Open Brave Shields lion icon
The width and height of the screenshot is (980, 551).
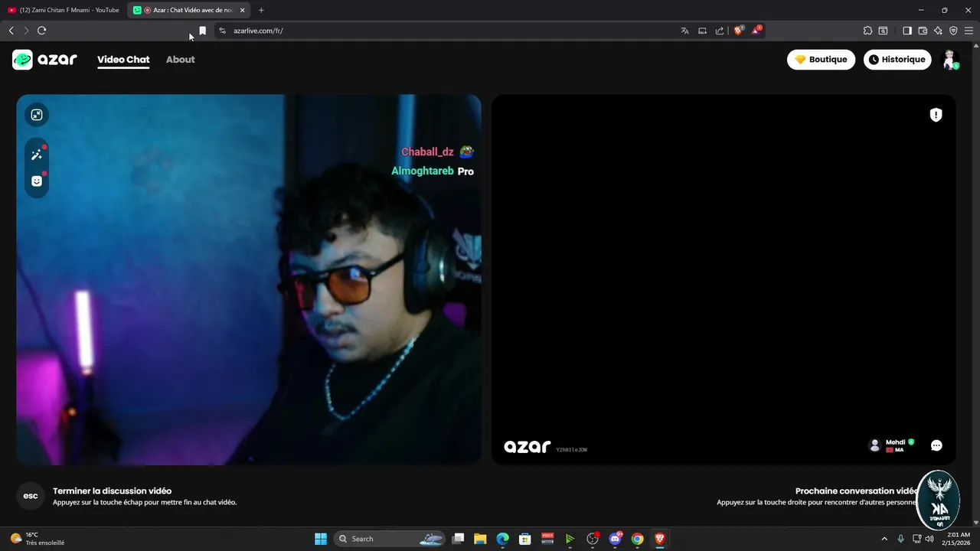pyautogui.click(x=739, y=31)
